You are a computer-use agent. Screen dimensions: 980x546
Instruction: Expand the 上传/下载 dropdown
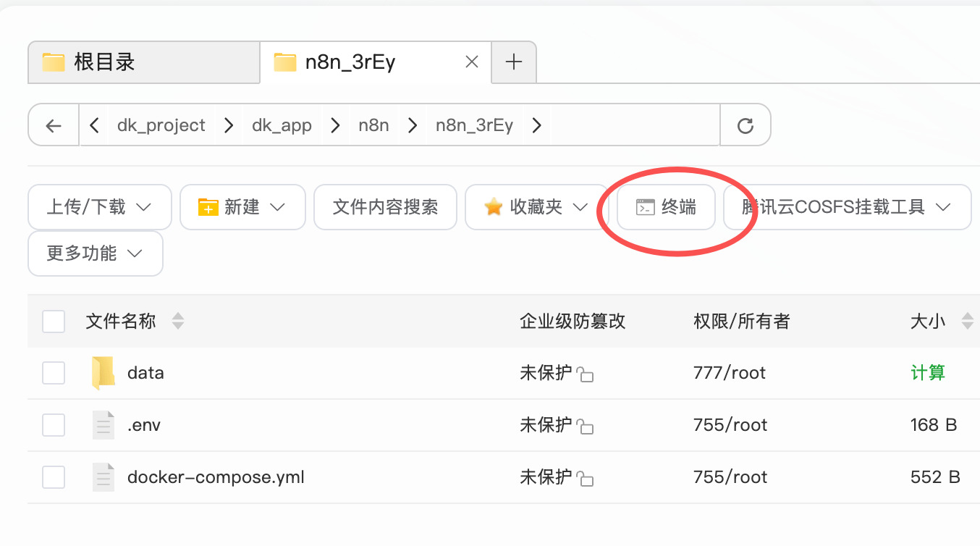pos(99,207)
